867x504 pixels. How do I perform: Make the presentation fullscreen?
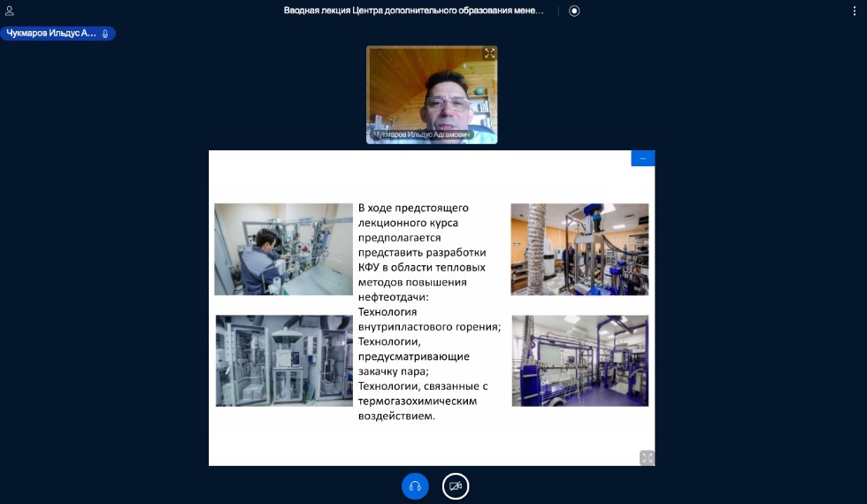pos(647,457)
